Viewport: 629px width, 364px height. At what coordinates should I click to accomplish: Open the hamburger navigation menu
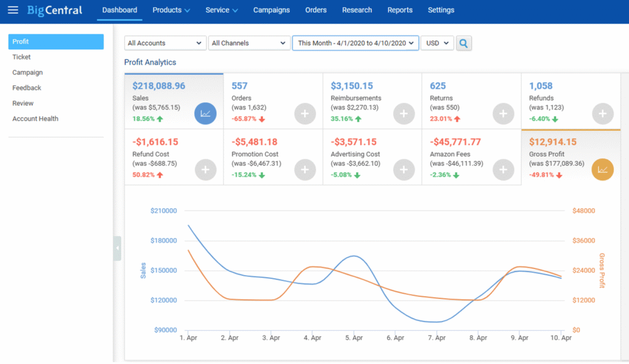[x=13, y=10]
